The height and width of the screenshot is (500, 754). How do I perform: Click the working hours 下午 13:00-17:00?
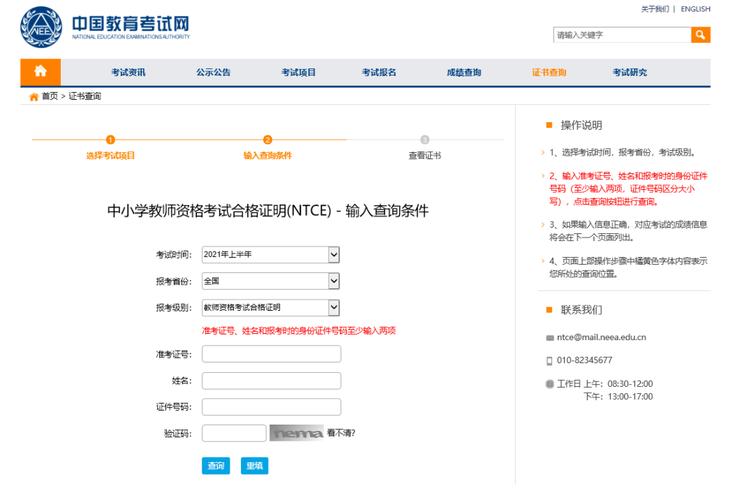[618, 397]
